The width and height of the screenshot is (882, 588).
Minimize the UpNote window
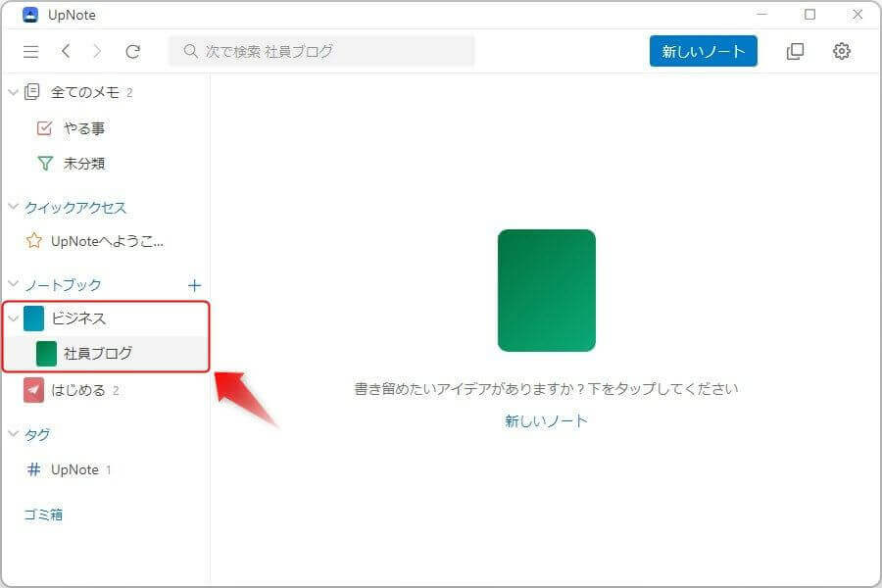762,14
